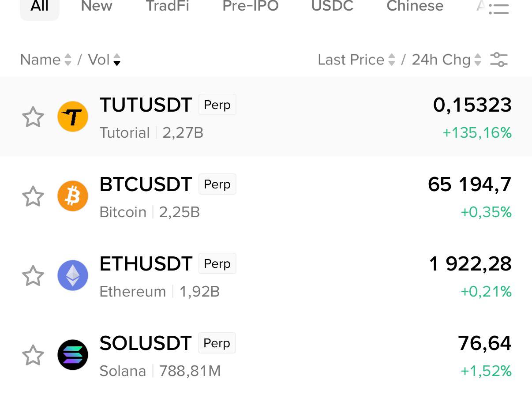The image size is (532, 406).
Task: Star the SOLUSDT pair
Action: (x=33, y=355)
